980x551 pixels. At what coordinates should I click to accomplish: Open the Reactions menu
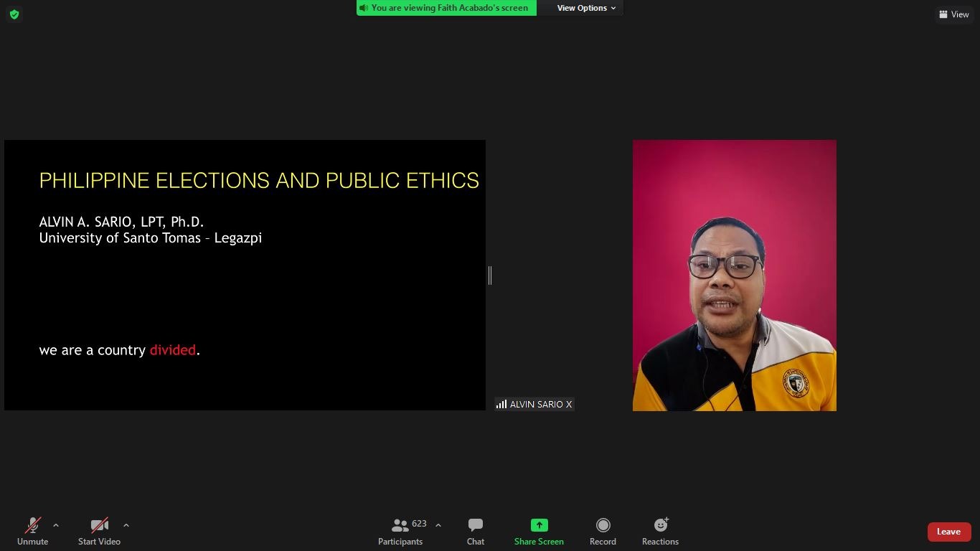(x=660, y=531)
